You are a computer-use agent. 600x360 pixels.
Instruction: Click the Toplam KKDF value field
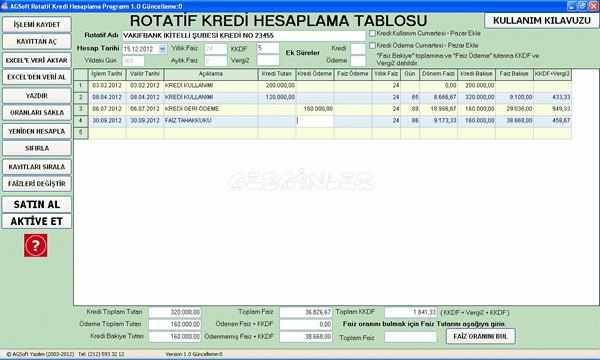click(411, 312)
